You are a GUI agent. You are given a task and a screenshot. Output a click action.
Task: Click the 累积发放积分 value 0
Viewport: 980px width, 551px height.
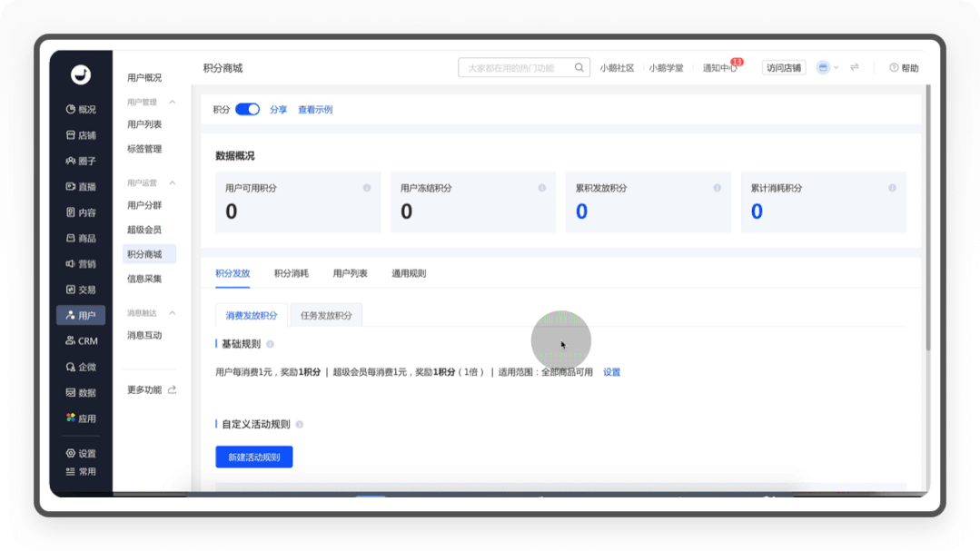(x=582, y=212)
